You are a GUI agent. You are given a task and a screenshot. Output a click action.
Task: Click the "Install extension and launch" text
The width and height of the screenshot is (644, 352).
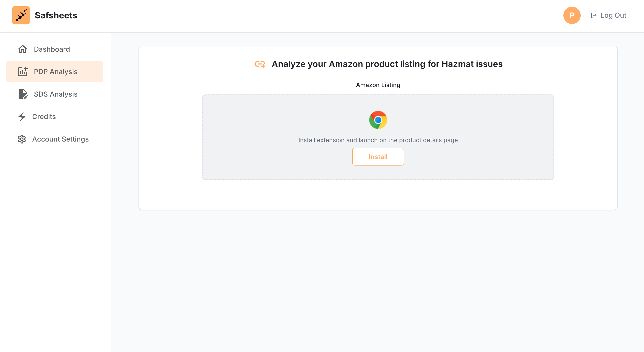[378, 140]
